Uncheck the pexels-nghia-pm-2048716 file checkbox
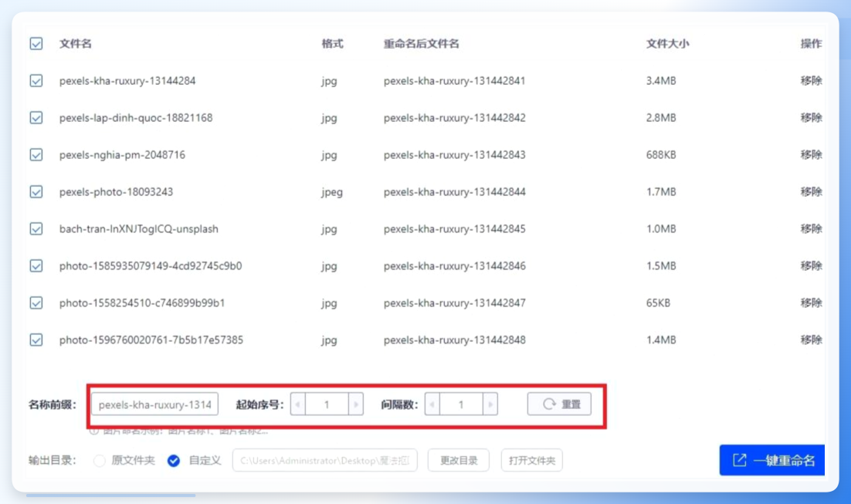The image size is (851, 504). click(36, 154)
